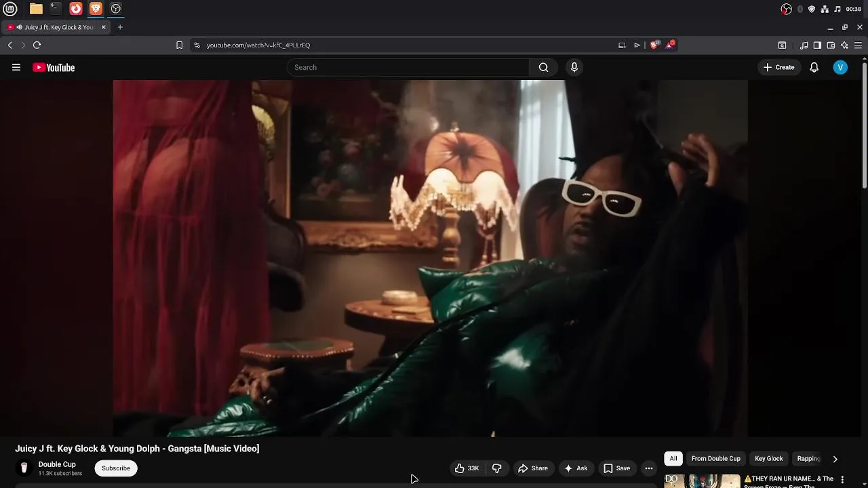Open THEY RAN UR NAME video thumbnail
The width and height of the screenshot is (868, 488).
tap(702, 481)
